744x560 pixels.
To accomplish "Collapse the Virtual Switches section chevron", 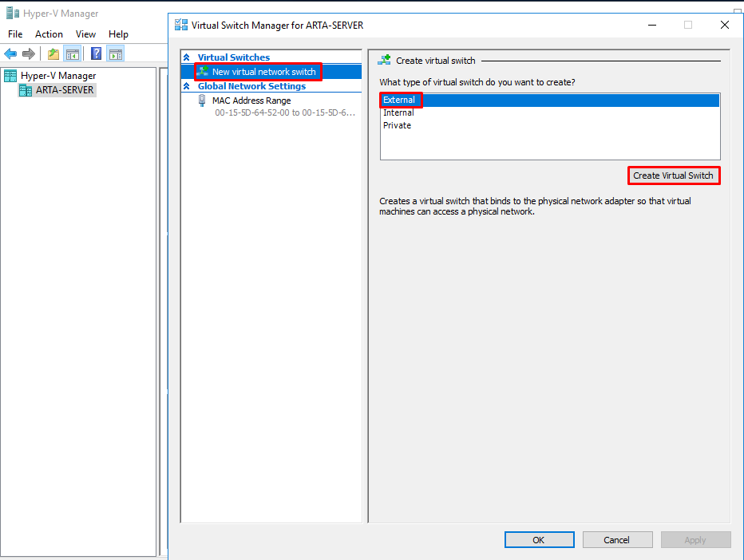I will [x=187, y=57].
